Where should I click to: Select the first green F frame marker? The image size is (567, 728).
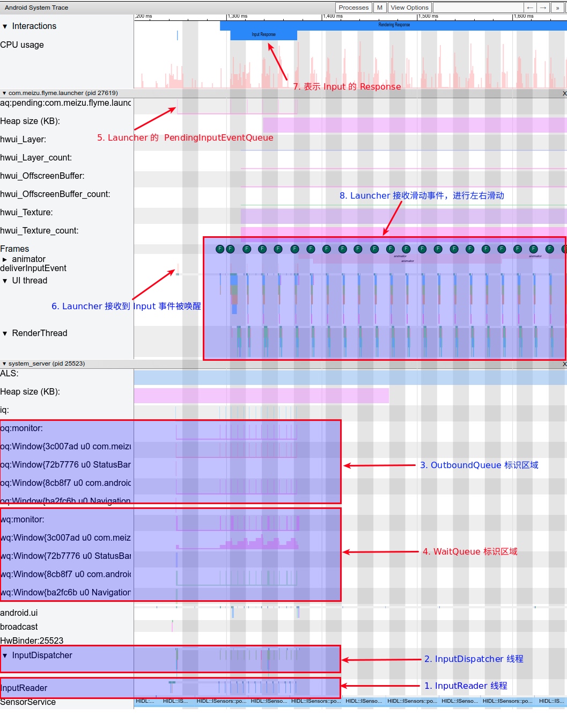(219, 249)
